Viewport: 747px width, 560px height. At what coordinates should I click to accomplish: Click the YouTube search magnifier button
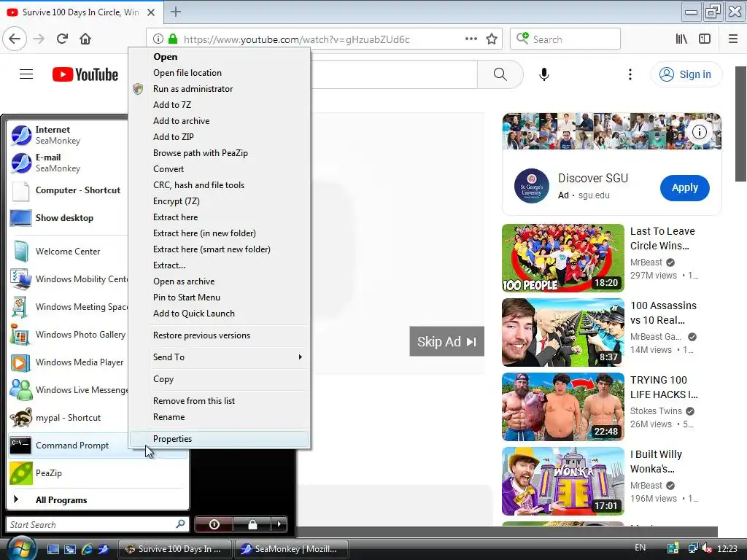click(x=500, y=74)
